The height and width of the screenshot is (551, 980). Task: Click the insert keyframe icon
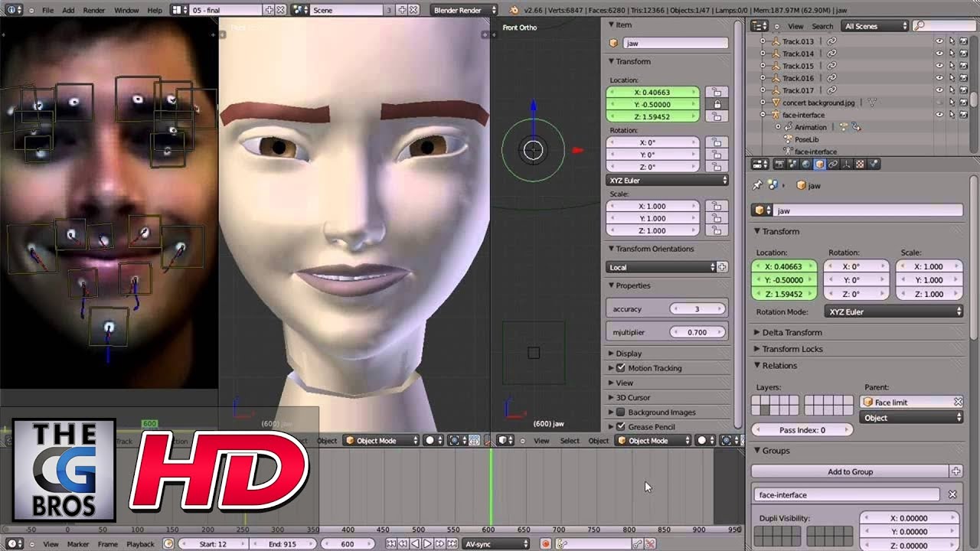(636, 544)
